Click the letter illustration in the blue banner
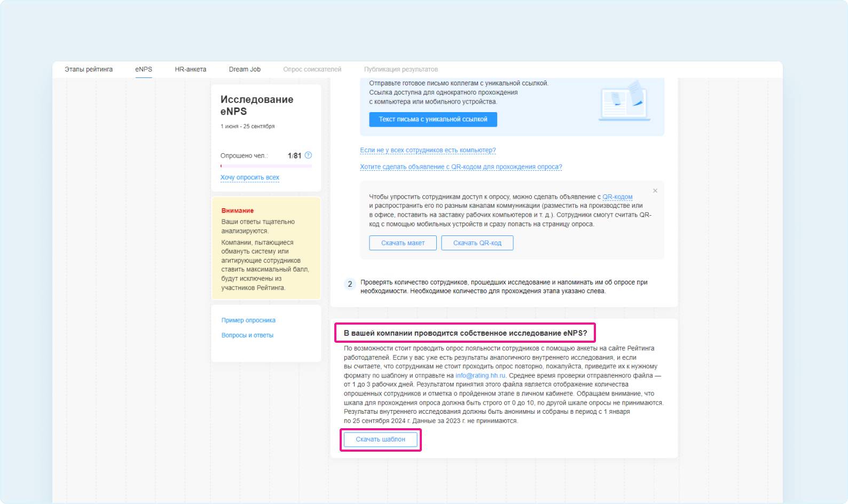This screenshot has width=848, height=504. pos(624,100)
